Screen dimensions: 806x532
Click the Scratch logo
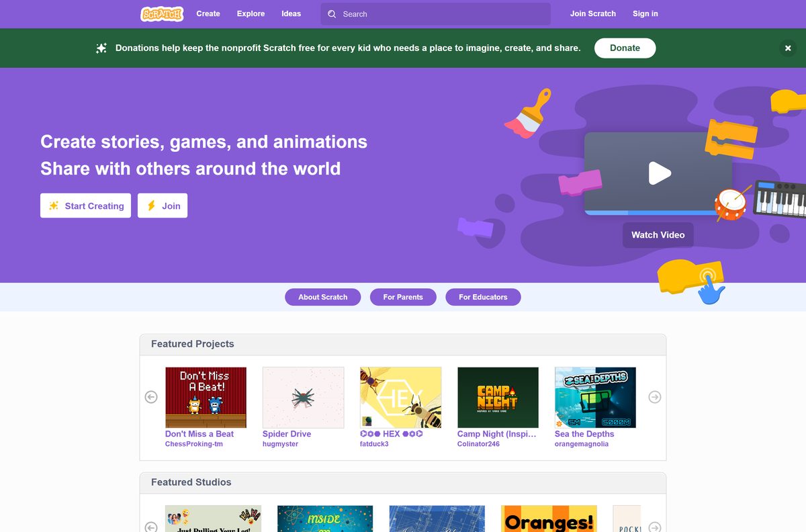point(162,14)
